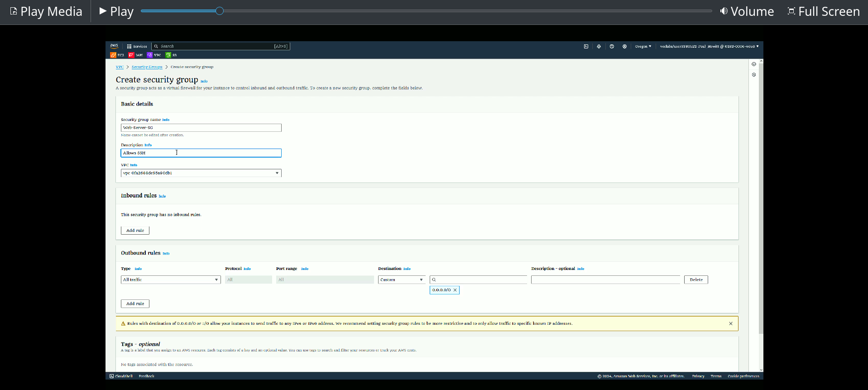
Task: Click the Security group name field
Action: click(201, 128)
